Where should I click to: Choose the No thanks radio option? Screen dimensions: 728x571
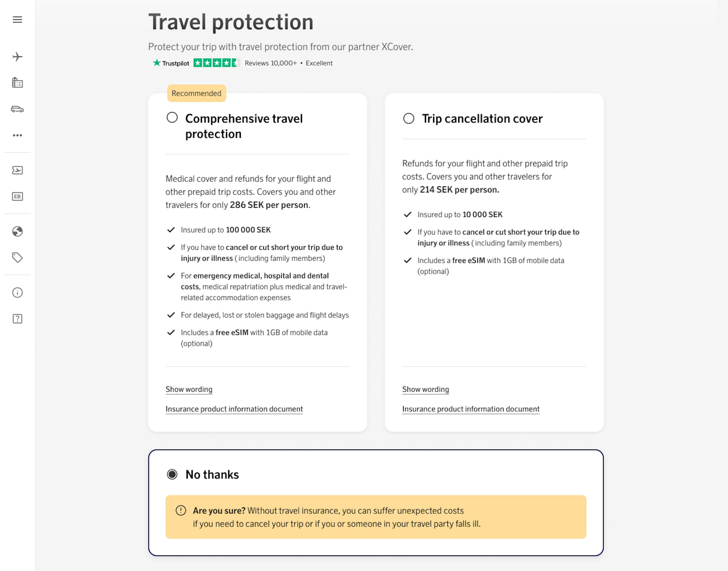[172, 474]
